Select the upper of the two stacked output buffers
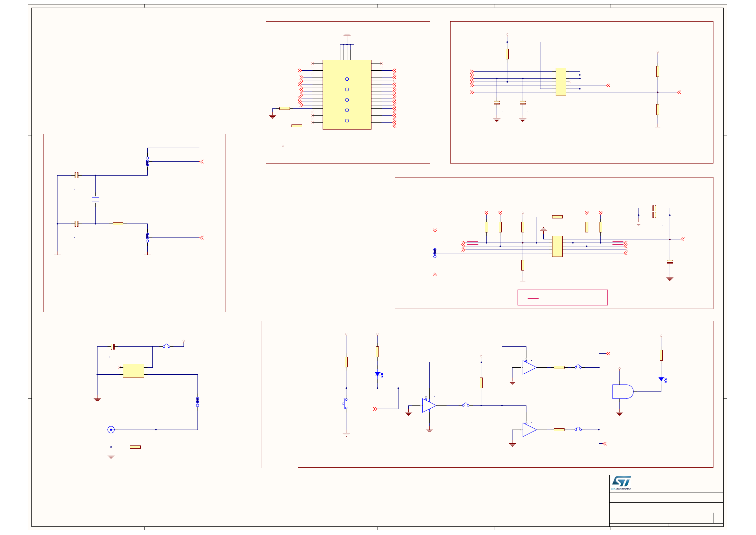Image resolution: width=756 pixels, height=535 pixels. [x=529, y=367]
